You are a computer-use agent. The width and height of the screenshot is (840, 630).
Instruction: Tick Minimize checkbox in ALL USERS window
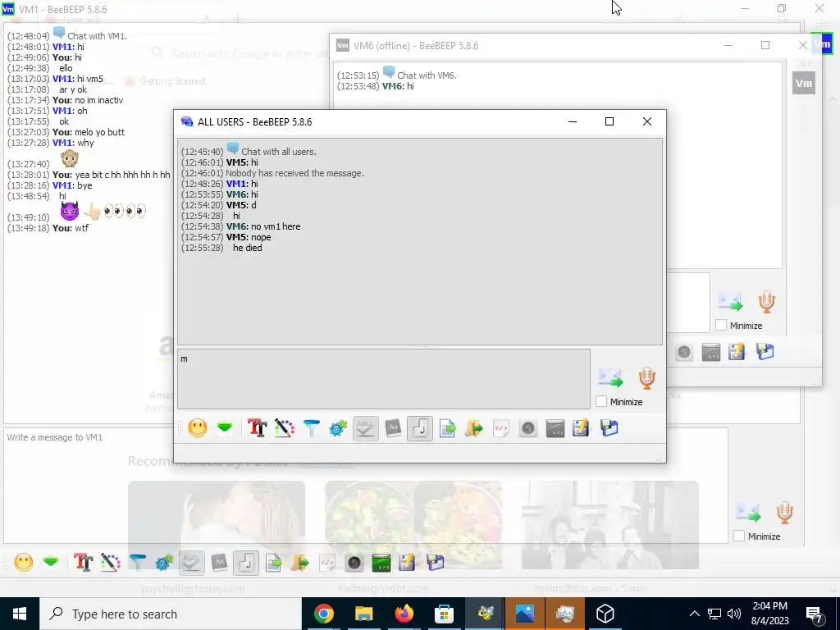click(x=601, y=402)
